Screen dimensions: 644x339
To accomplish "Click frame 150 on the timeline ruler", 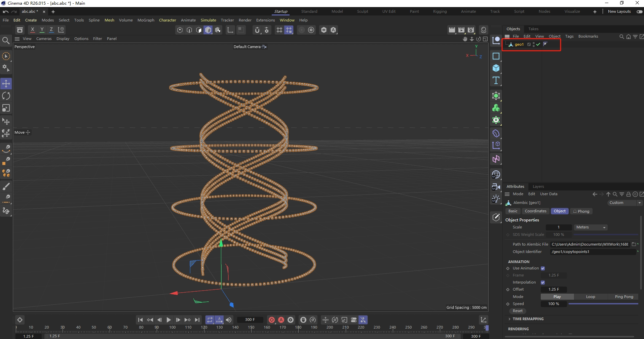I will [x=251, y=328].
